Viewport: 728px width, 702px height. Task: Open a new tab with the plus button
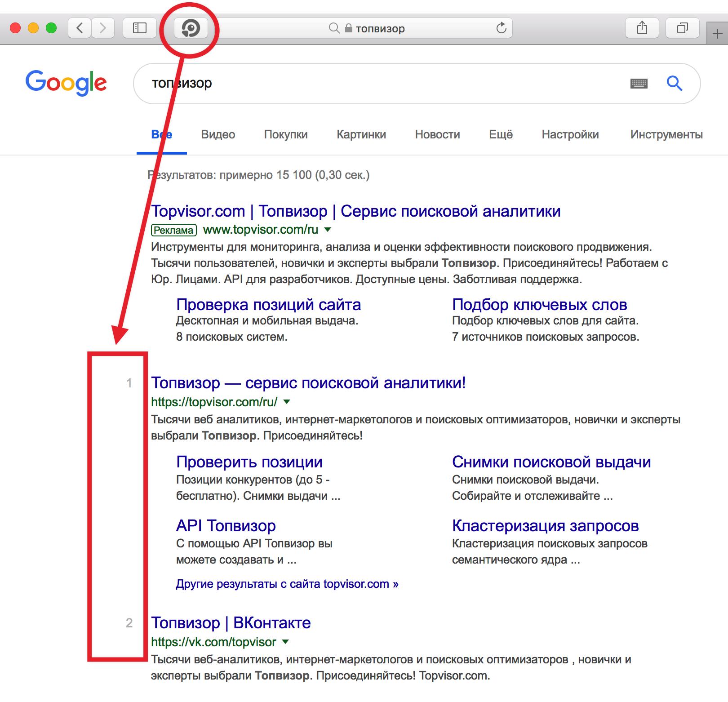(x=718, y=34)
